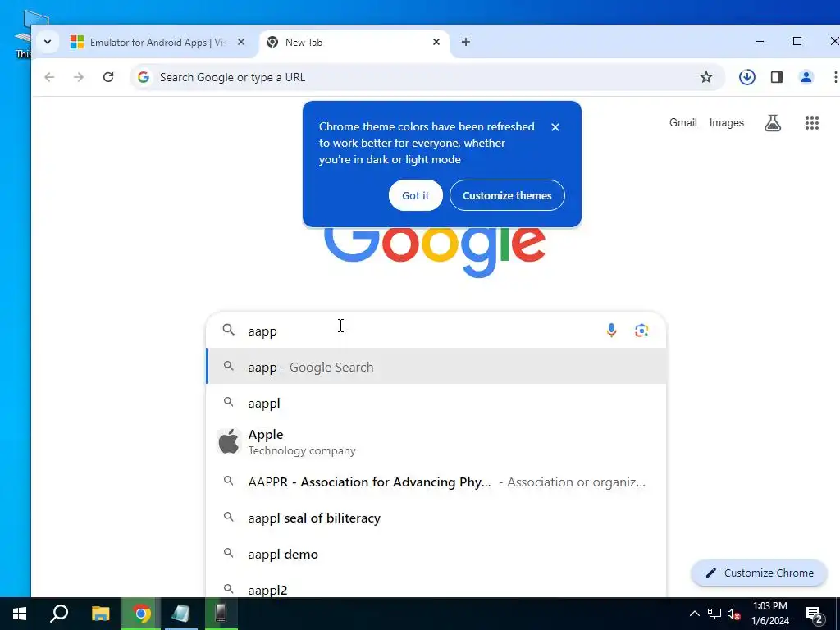Show hidden system tray icons
The width and height of the screenshot is (840, 630).
694,614
